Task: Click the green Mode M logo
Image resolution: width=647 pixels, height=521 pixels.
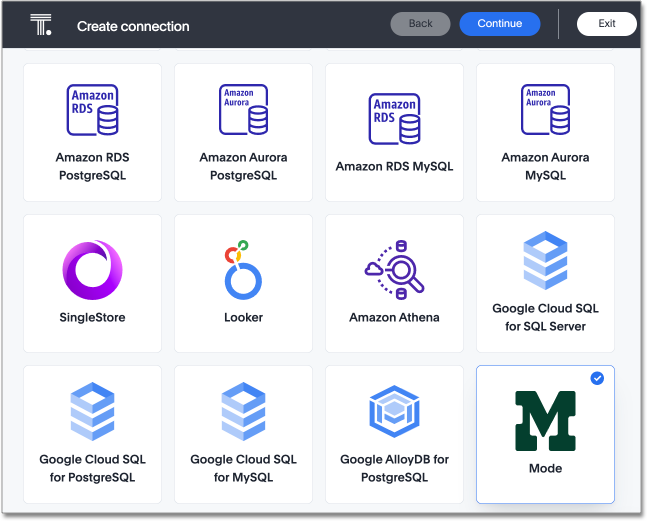Action: 545,420
